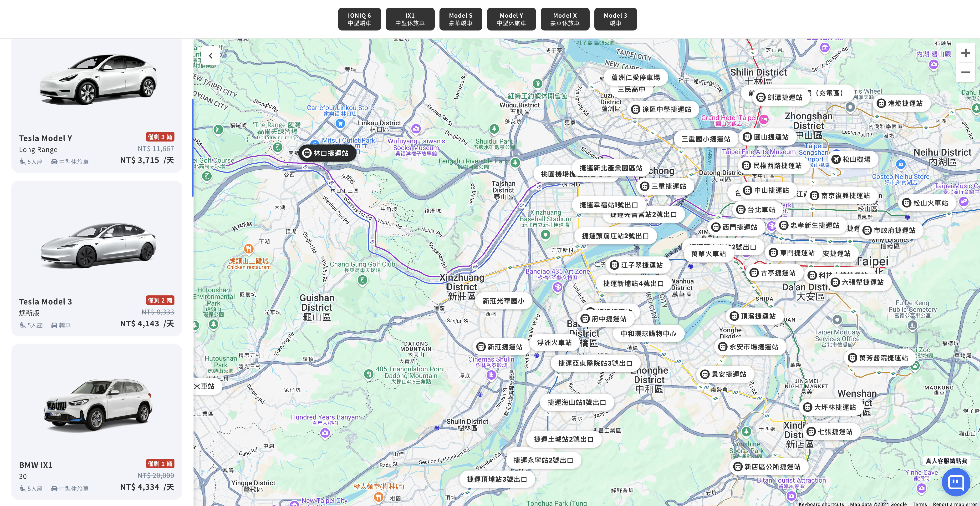Select the Model Y vehicle filter
The image size is (980, 506).
click(x=511, y=19)
